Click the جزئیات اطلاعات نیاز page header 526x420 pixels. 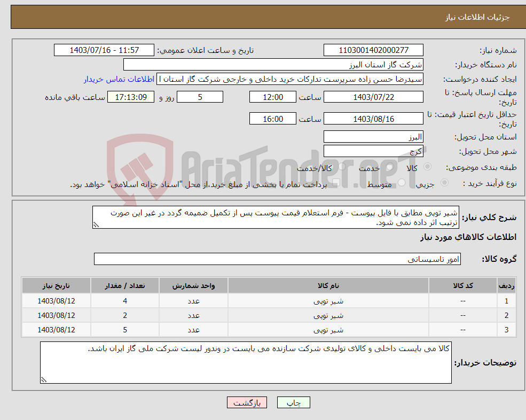click(477, 17)
